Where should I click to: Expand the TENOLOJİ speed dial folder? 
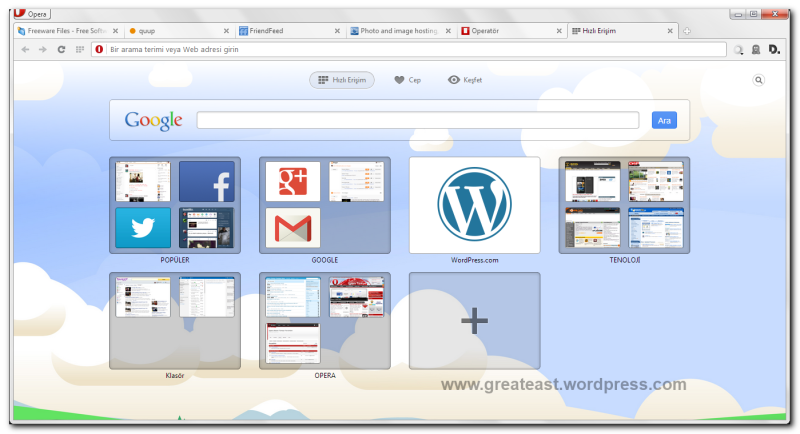pyautogui.click(x=624, y=205)
